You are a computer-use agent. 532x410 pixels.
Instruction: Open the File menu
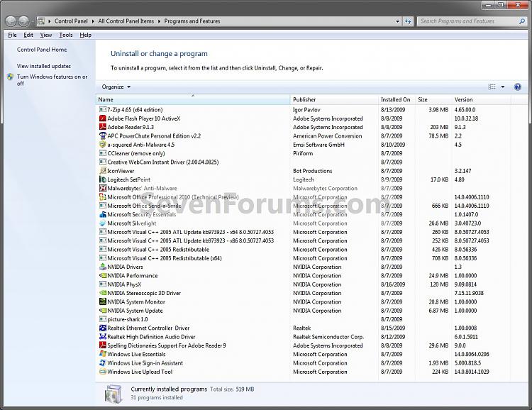[x=12, y=35]
